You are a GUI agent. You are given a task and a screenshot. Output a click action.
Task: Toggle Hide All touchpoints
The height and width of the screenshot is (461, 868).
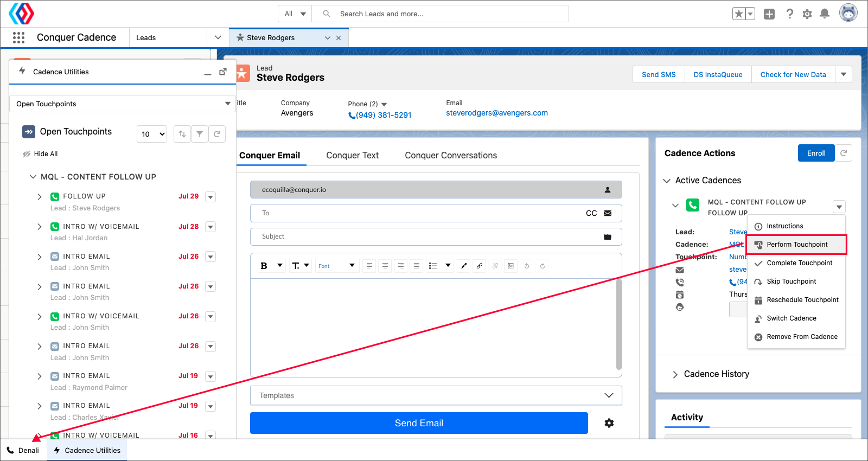(40, 154)
